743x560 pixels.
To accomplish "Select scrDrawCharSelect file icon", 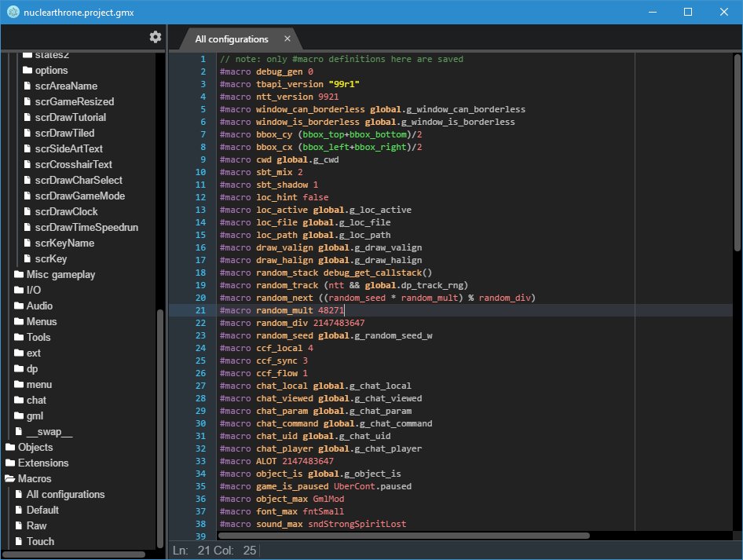I will coord(27,180).
